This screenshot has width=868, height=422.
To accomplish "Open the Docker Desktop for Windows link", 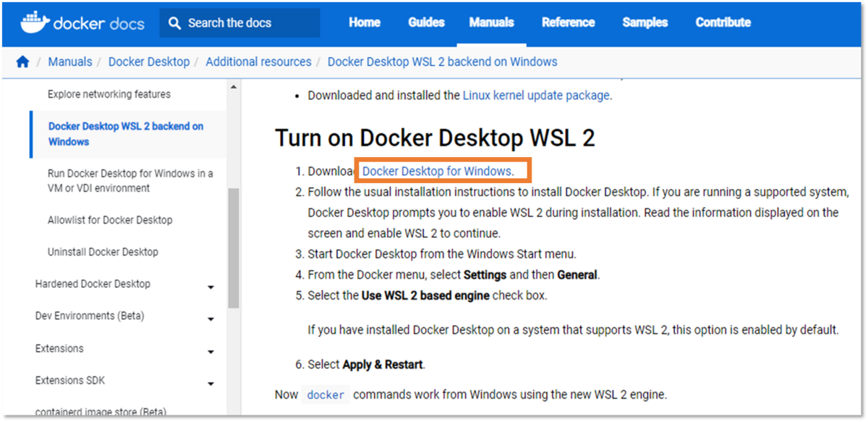I will 436,172.
